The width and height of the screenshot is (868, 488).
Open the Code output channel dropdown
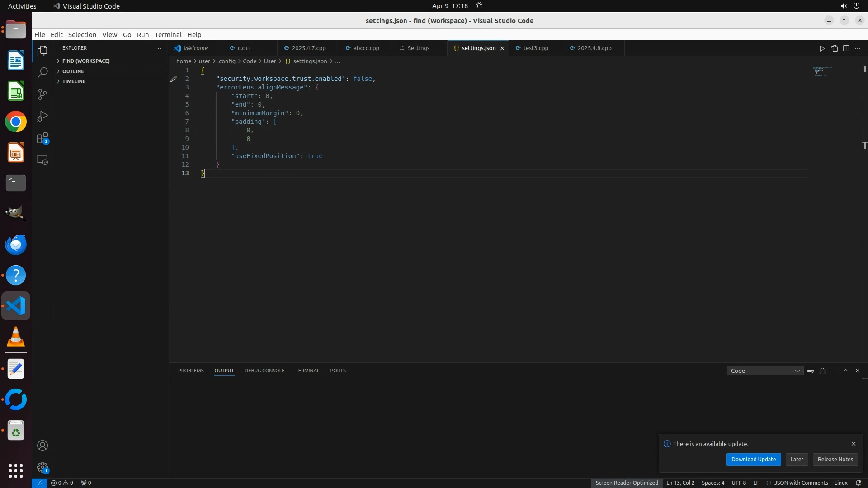tap(765, 371)
